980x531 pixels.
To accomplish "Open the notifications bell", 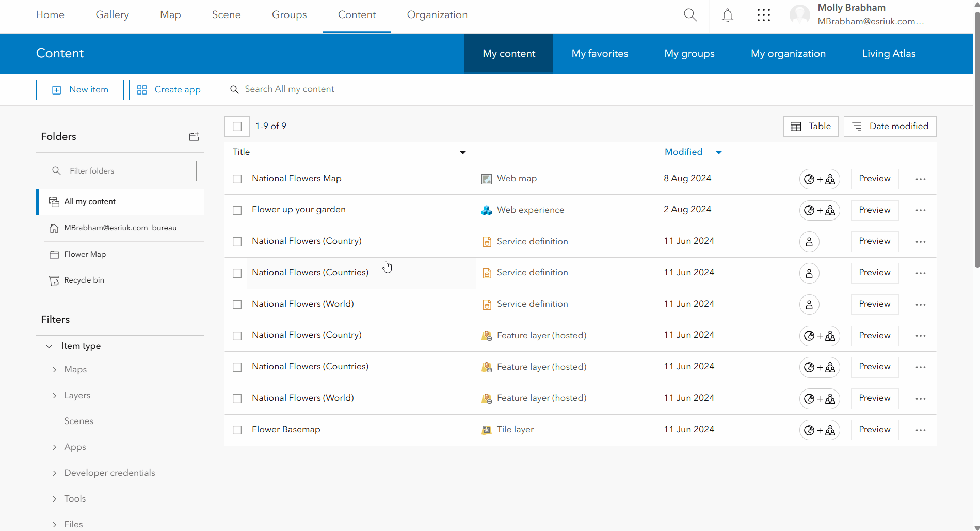I will tap(728, 15).
